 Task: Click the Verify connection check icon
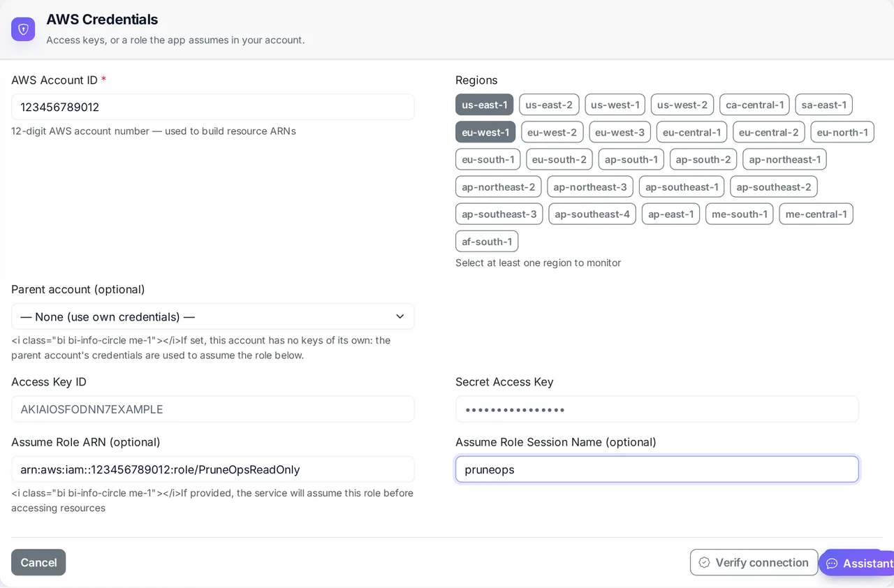click(x=704, y=563)
